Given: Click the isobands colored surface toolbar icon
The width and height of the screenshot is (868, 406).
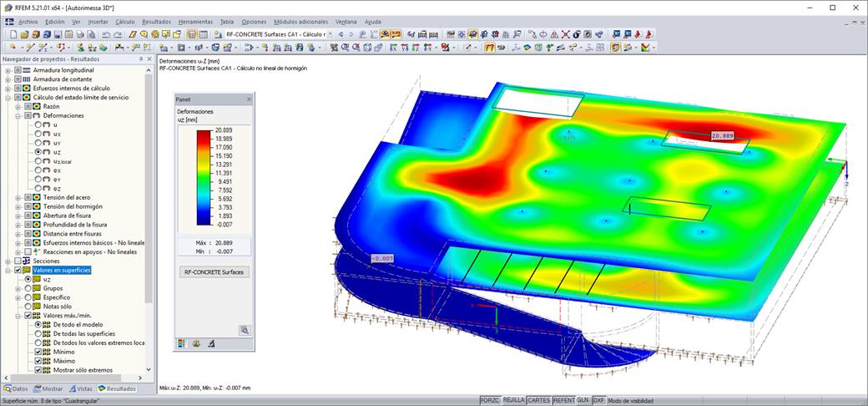Looking at the screenshot, I should (x=527, y=48).
